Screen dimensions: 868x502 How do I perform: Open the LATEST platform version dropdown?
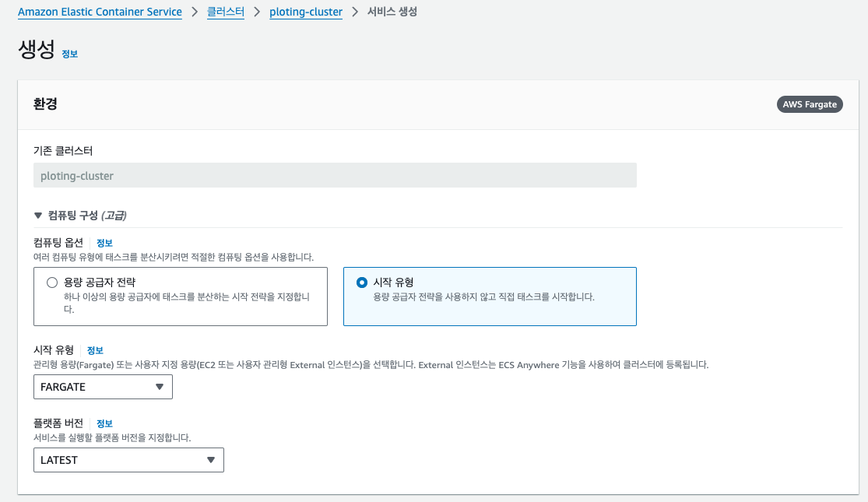128,460
